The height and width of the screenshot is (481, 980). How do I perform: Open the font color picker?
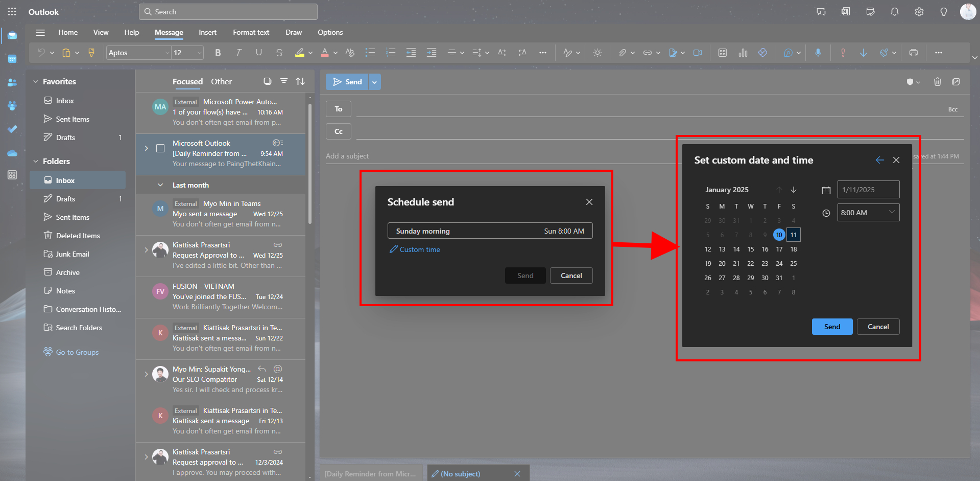(336, 53)
